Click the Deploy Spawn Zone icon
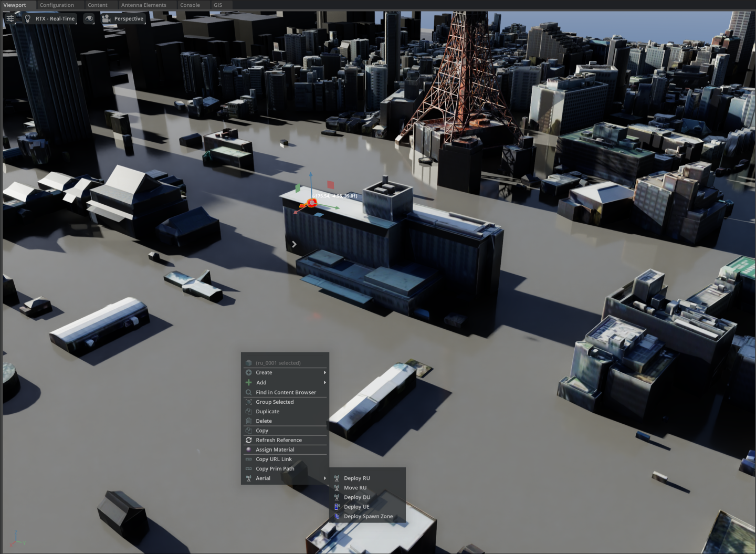 coord(337,516)
